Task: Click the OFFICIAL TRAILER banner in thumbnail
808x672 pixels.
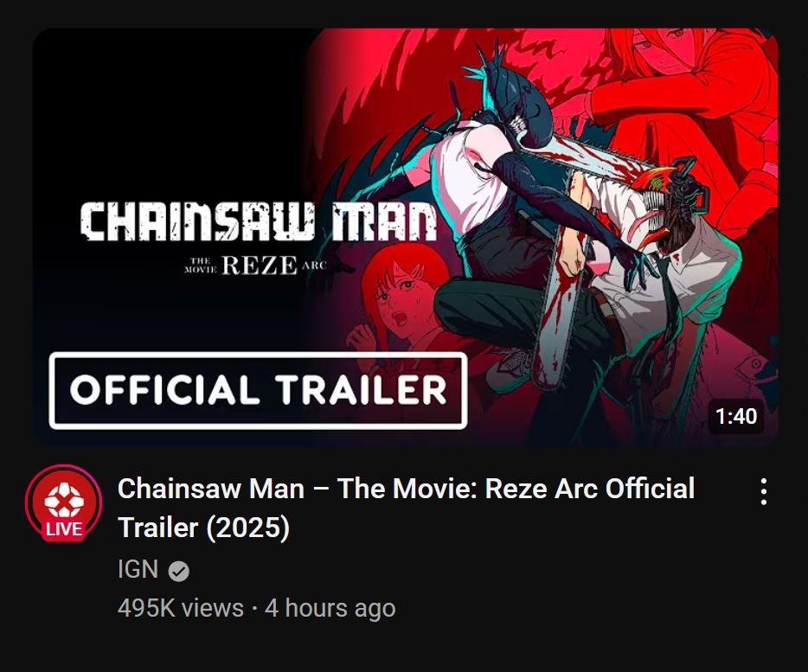Action: coord(258,390)
